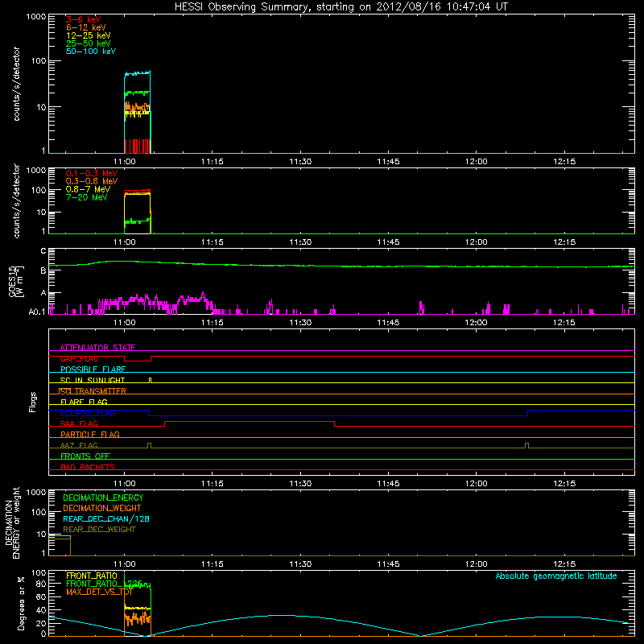Click the DECIMATION_WEIGHT legend label
Screen dimensions: 644x644
[x=102, y=508]
